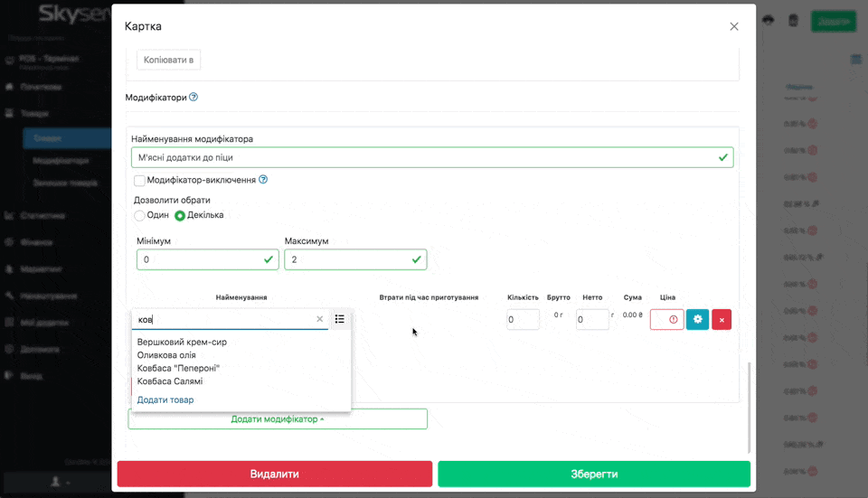This screenshot has width=868, height=498.
Task: Enable the Модифікатор-виключення checkbox
Action: [x=140, y=181]
